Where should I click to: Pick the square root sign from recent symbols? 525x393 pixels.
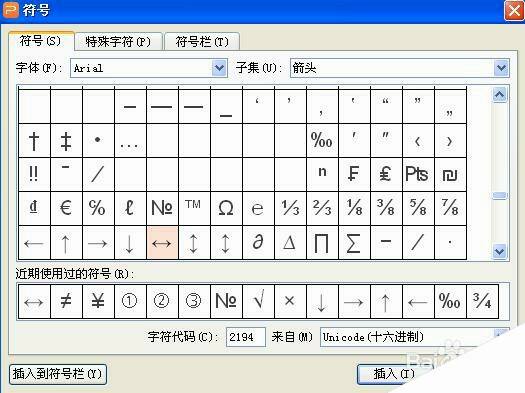(x=258, y=301)
